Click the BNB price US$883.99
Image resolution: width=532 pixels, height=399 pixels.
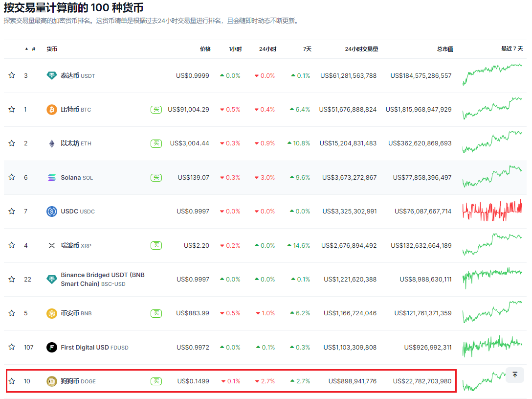coord(192,313)
